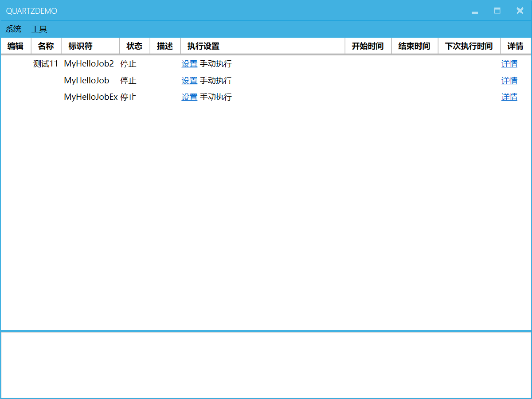Click 设置 link for MyHelloJobEx

pos(189,97)
